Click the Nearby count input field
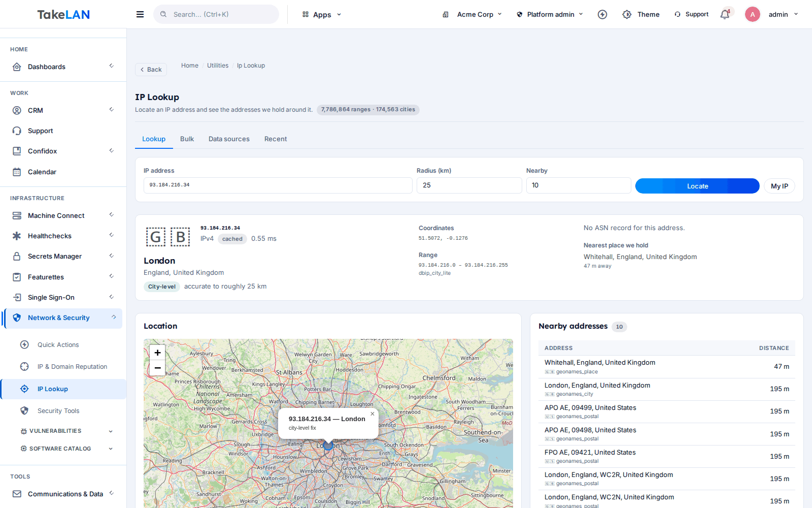The width and height of the screenshot is (812, 508). (x=579, y=185)
